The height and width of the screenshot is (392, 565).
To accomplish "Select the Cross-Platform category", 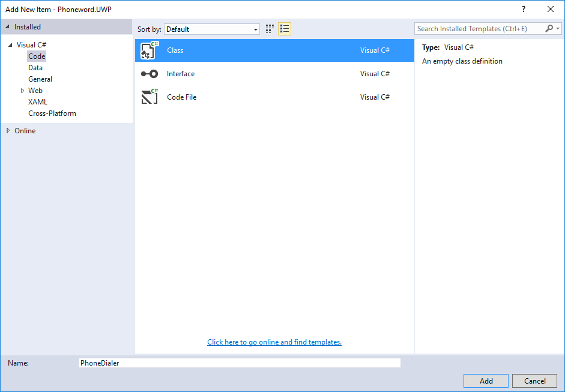I will [x=52, y=113].
